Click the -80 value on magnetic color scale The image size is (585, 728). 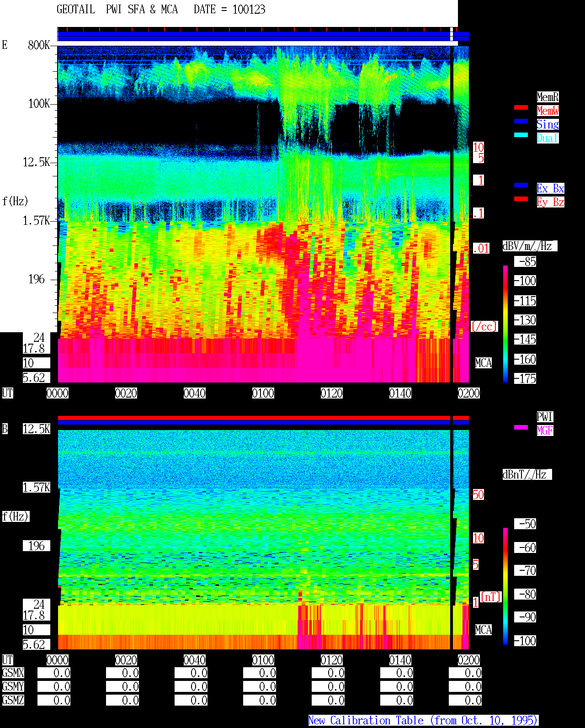pos(525,594)
